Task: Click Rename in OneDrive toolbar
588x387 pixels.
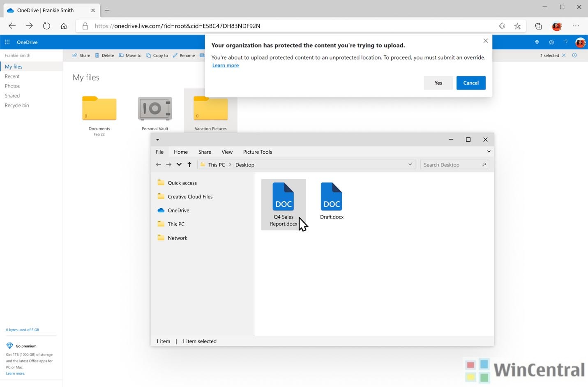Action: 184,55
